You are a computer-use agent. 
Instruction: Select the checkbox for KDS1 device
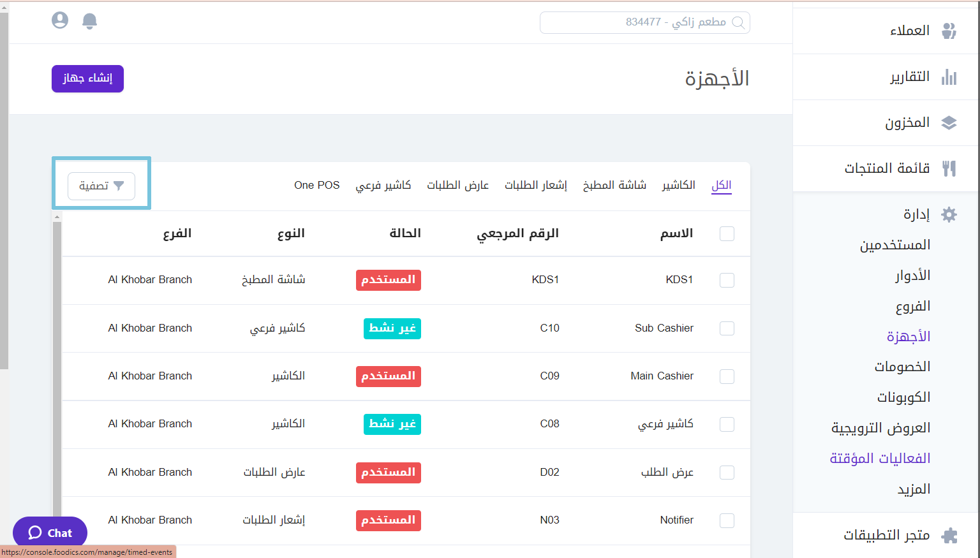(x=727, y=280)
